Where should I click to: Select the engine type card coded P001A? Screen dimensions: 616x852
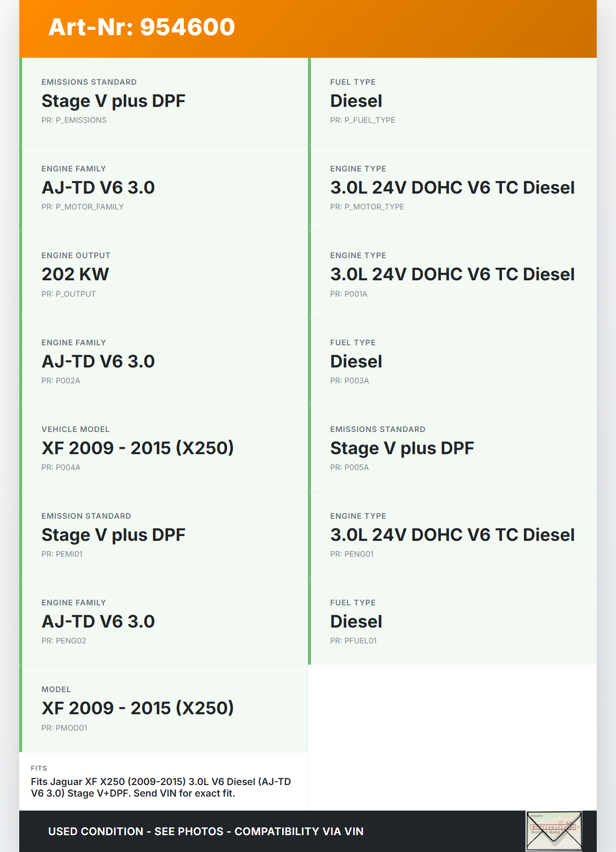(x=452, y=275)
